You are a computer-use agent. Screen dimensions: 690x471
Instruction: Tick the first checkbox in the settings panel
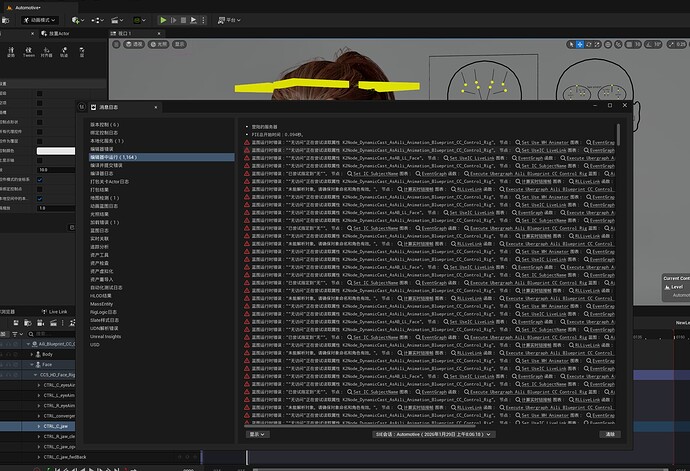click(x=40, y=93)
